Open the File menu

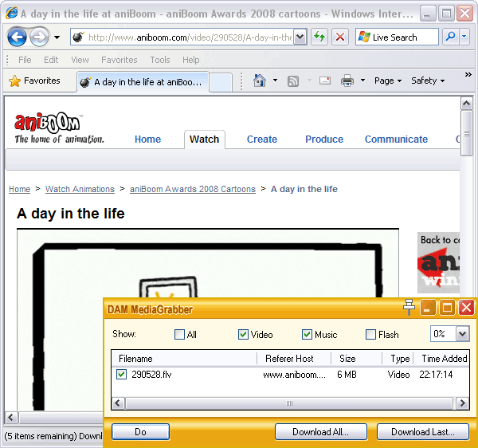(x=25, y=60)
